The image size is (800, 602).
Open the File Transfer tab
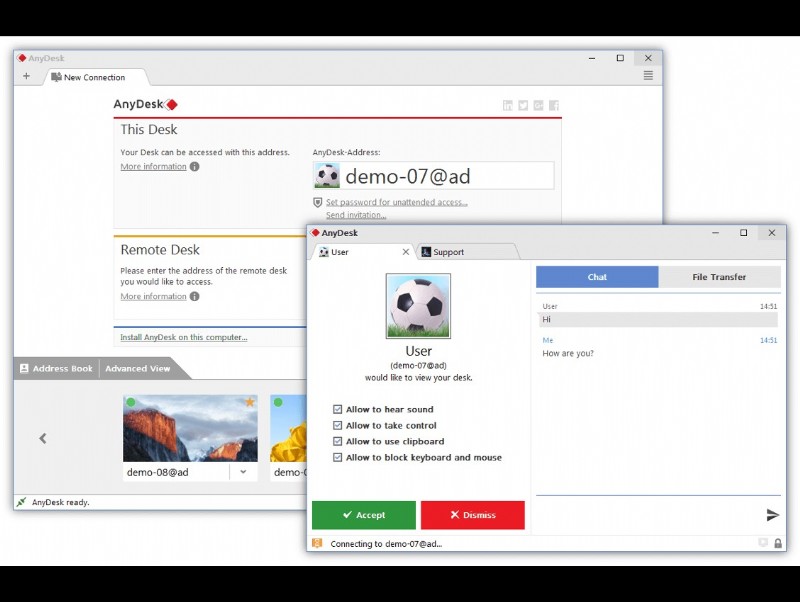720,277
